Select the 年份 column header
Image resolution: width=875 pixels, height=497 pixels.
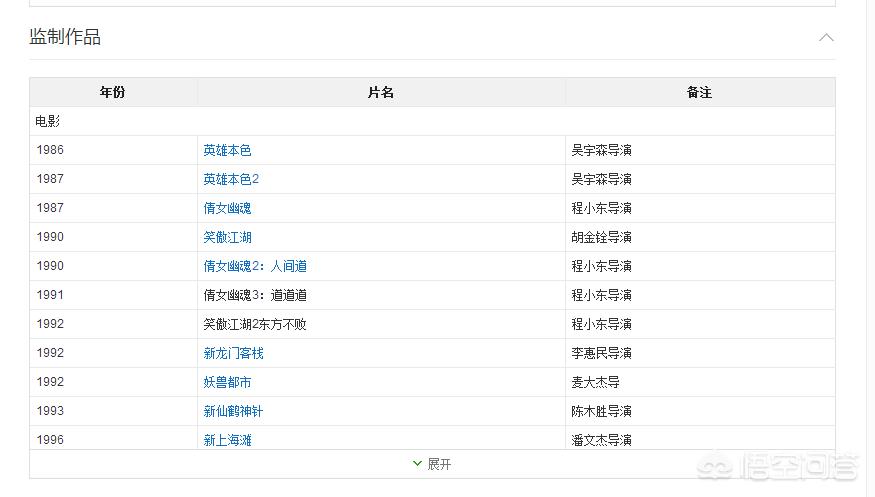tap(112, 92)
